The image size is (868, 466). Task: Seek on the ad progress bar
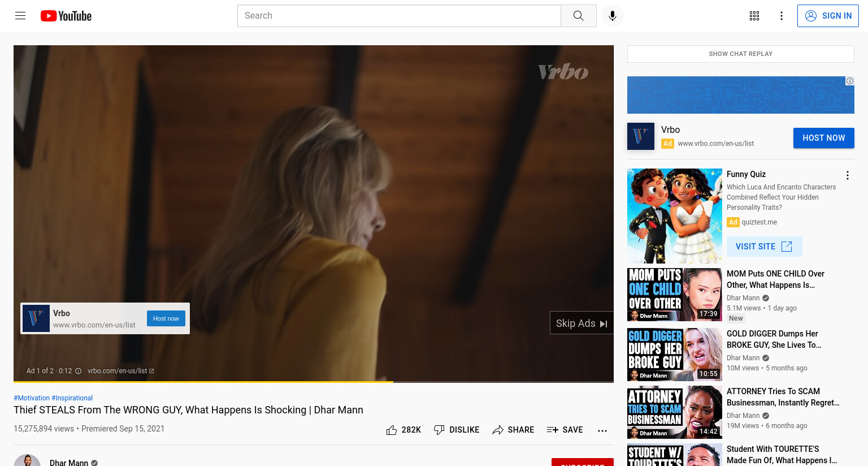point(314,382)
